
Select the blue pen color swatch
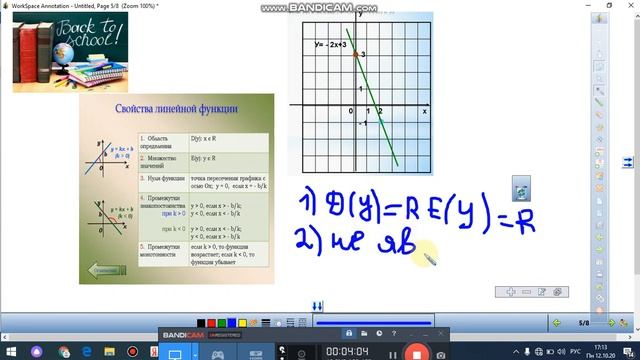click(x=232, y=323)
